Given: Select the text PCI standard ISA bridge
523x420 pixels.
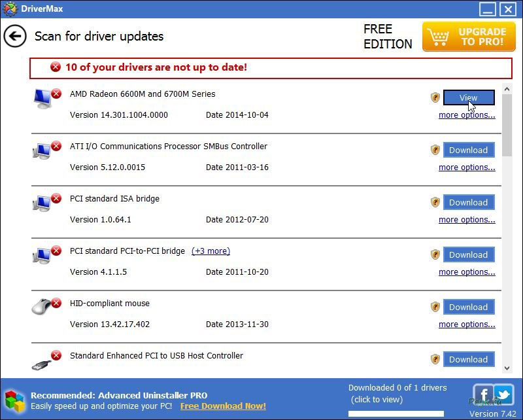Looking at the screenshot, I should pos(114,199).
